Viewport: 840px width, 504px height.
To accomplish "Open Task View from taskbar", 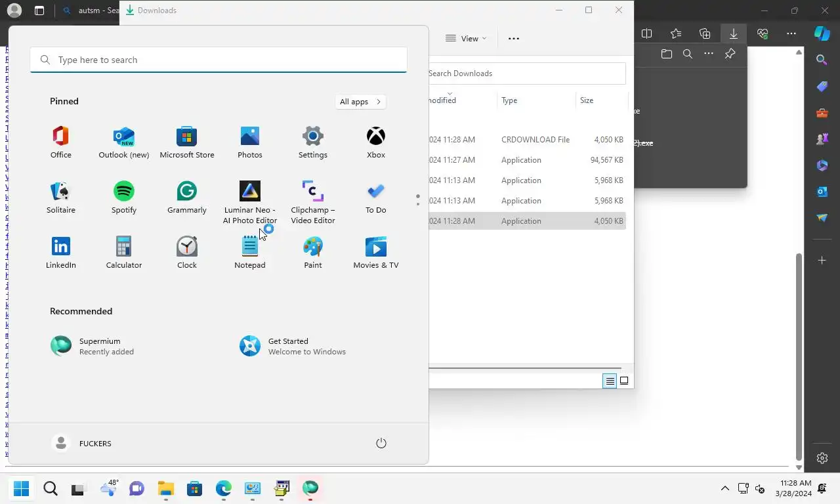I will tap(79, 488).
